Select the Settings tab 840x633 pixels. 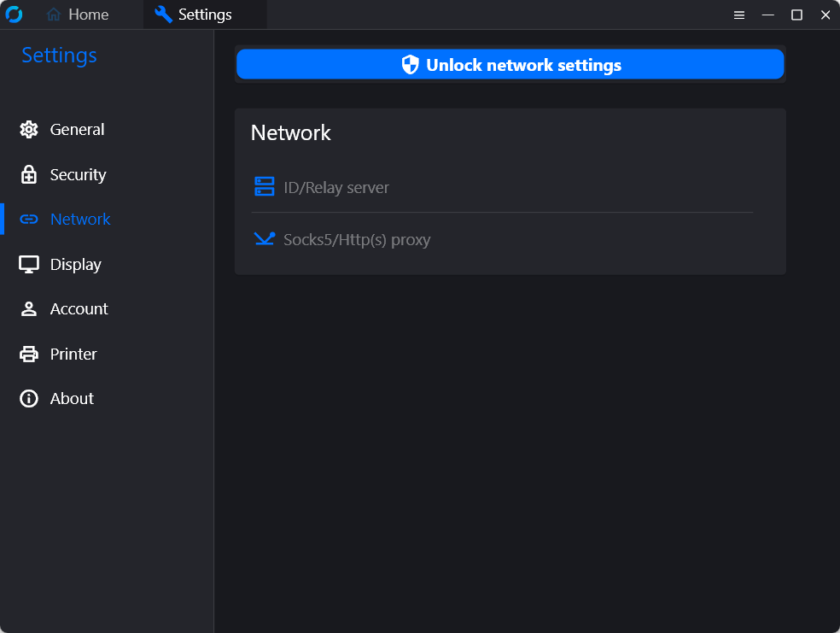click(205, 15)
